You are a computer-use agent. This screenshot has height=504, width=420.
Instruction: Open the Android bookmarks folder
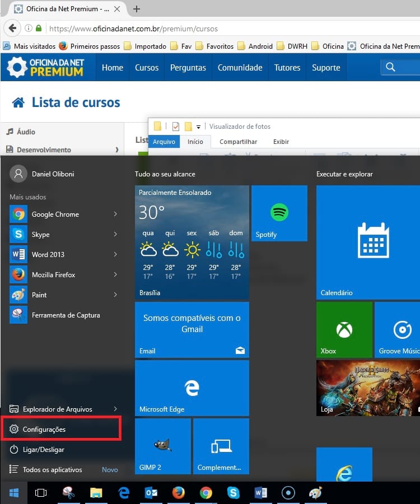pyautogui.click(x=255, y=46)
